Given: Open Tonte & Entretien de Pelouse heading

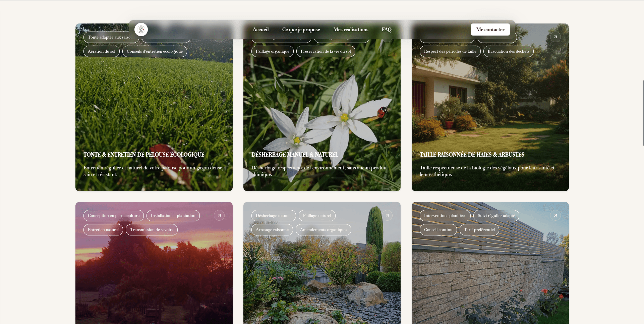Looking at the screenshot, I should 144,155.
